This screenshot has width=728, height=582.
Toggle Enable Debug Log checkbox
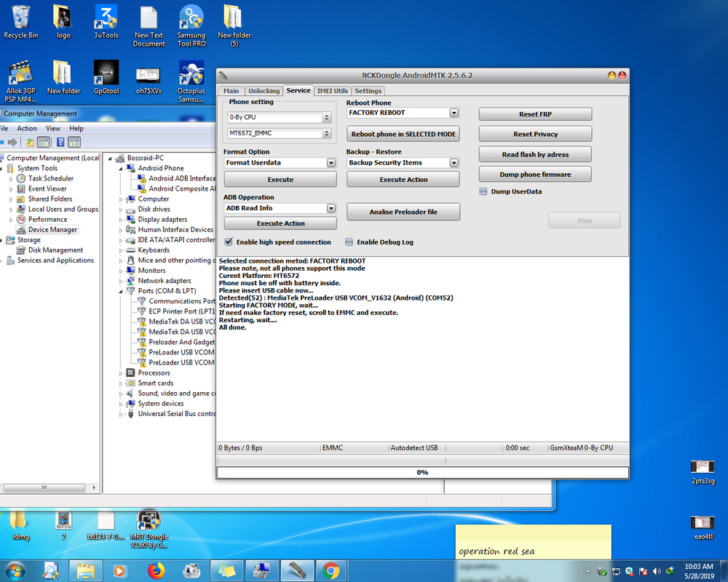point(349,242)
